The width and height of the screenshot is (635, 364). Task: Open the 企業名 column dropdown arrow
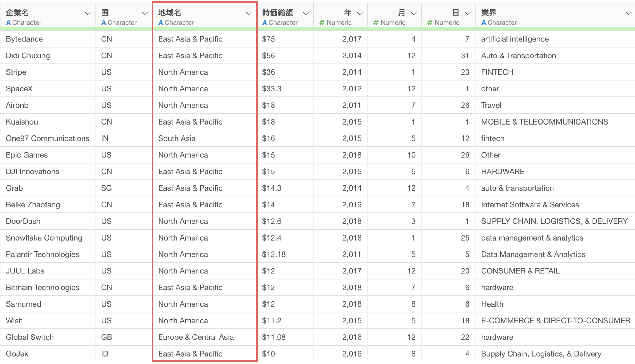point(87,13)
